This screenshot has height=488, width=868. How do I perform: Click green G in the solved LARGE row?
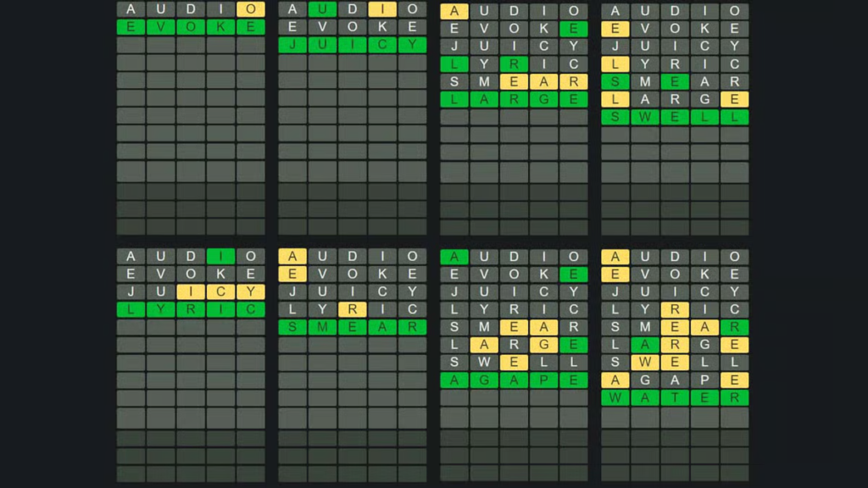(x=543, y=99)
